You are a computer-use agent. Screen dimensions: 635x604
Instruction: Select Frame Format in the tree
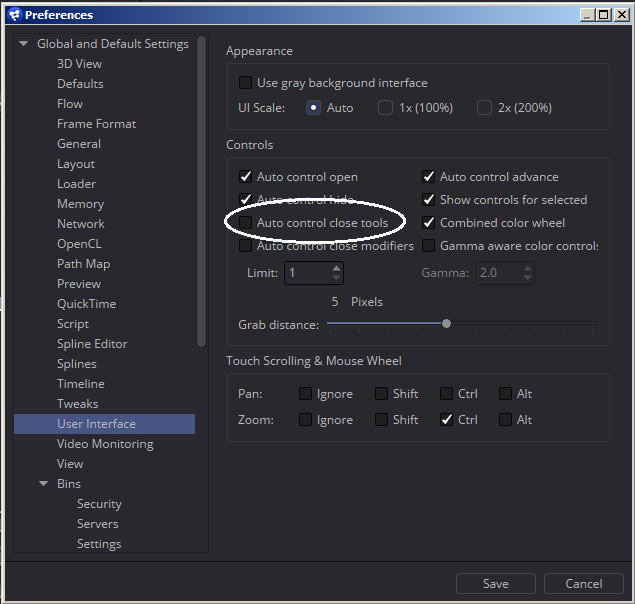click(96, 124)
